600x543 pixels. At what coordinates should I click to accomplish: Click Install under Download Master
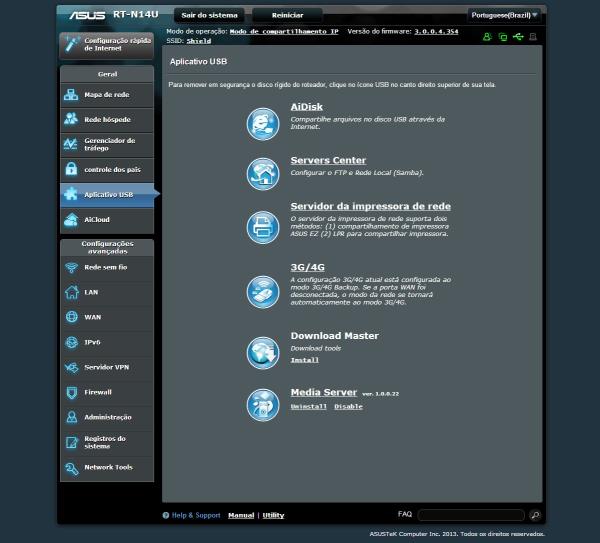(x=305, y=360)
